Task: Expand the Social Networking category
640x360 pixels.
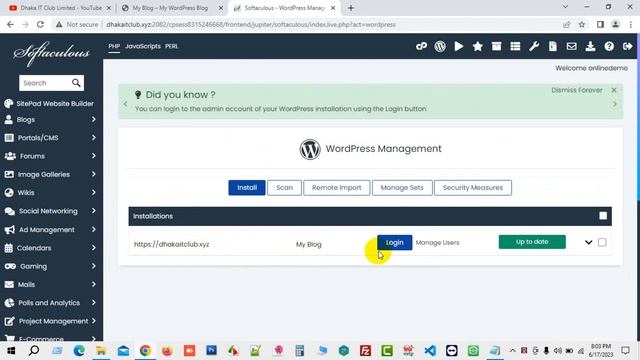Action: 93,211
